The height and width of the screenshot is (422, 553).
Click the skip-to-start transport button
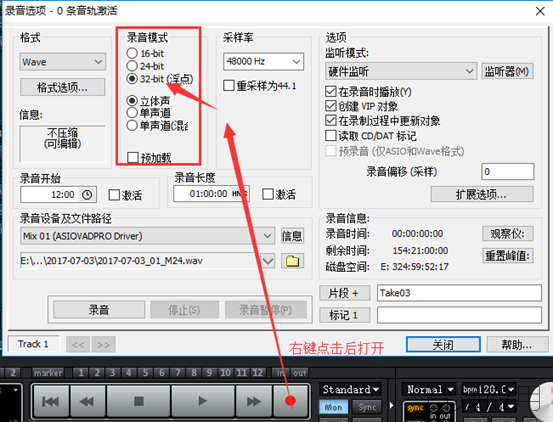click(x=51, y=401)
